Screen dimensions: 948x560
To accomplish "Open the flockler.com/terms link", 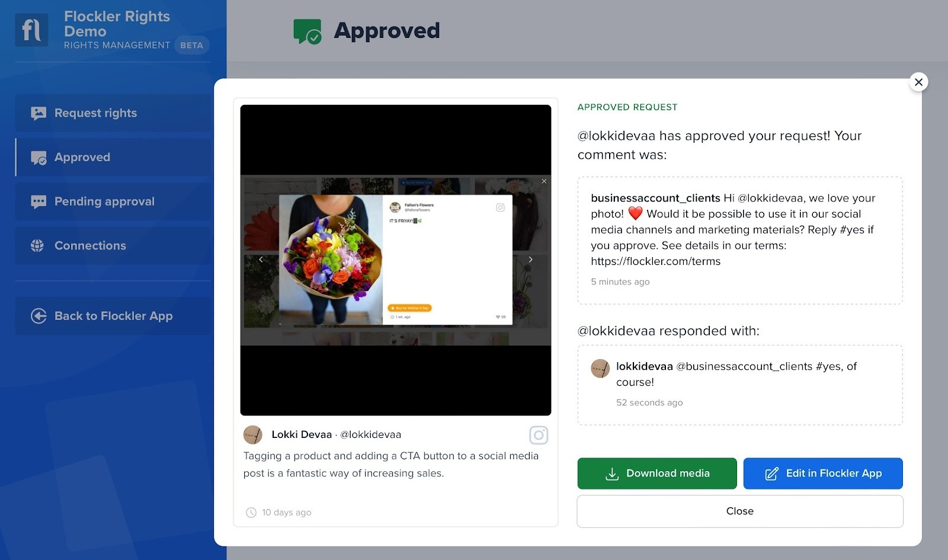I will pos(655,261).
